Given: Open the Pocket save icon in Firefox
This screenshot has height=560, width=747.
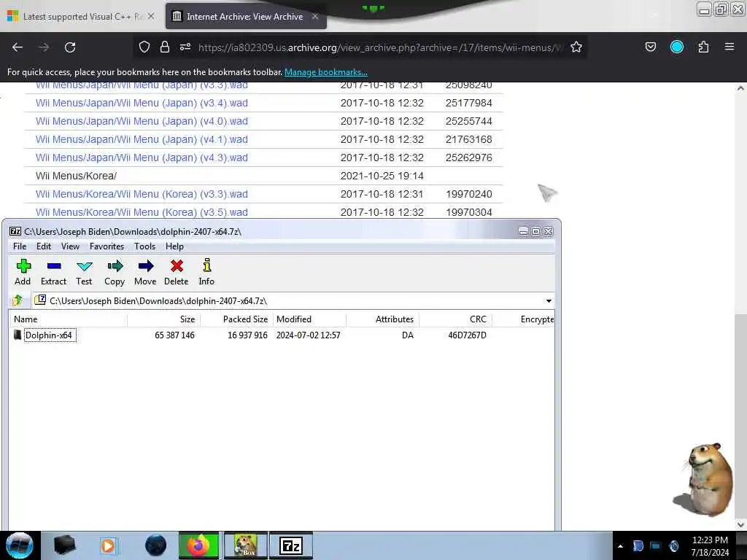Looking at the screenshot, I should tap(650, 47).
